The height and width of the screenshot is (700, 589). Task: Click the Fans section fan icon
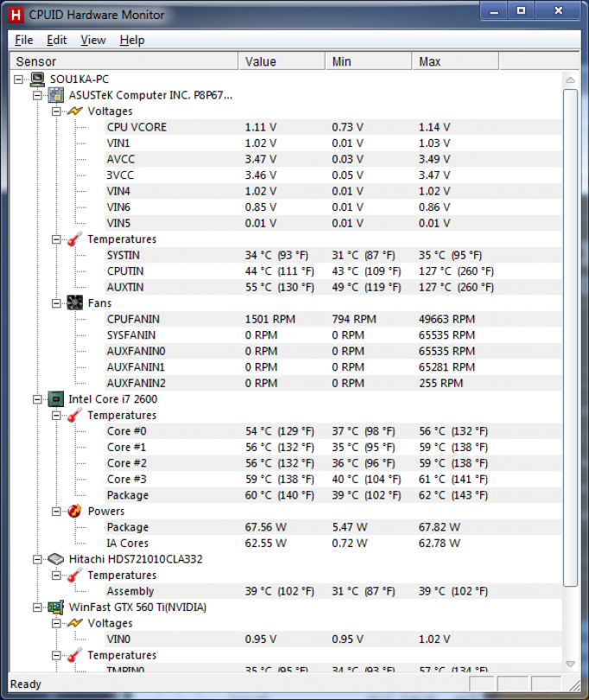tap(76, 303)
